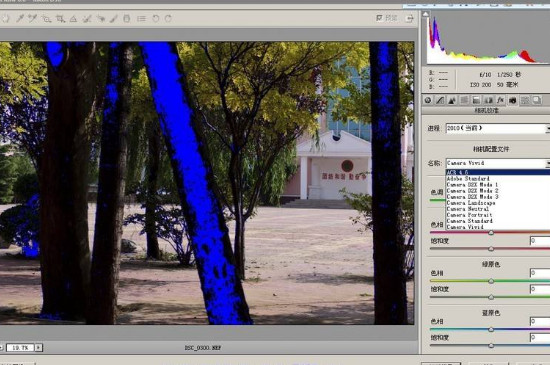550x365 pixels.
Task: Select the Straighten tool triangle icon
Action: click(x=73, y=19)
